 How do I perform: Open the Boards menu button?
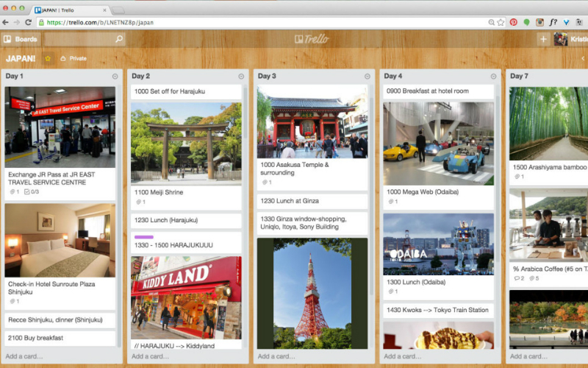tap(21, 39)
